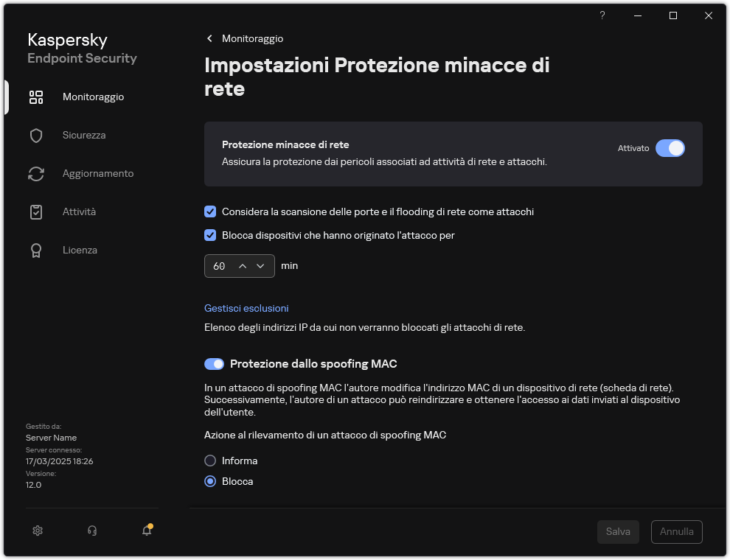Viewport: 730px width, 560px height.
Task: Open the Gestisci esclusioni link
Action: coord(246,308)
